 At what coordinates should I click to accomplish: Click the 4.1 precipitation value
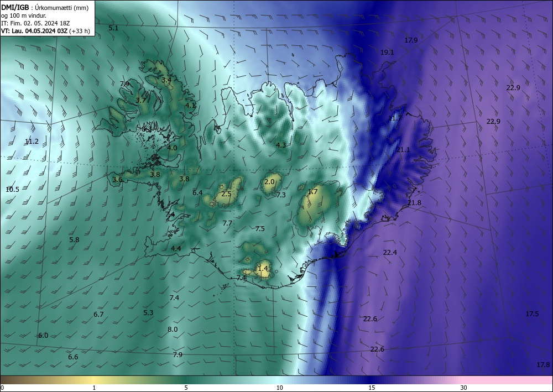190,105
